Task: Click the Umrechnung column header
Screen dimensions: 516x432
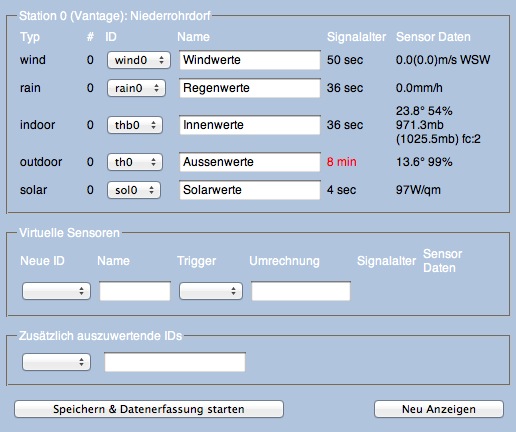Action: (284, 261)
